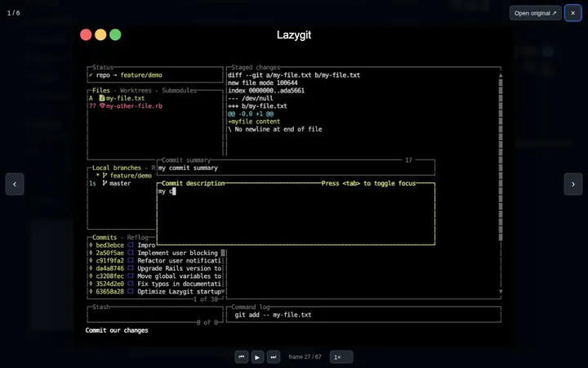
Task: Go to the previous slide arrow
Action: click(15, 184)
